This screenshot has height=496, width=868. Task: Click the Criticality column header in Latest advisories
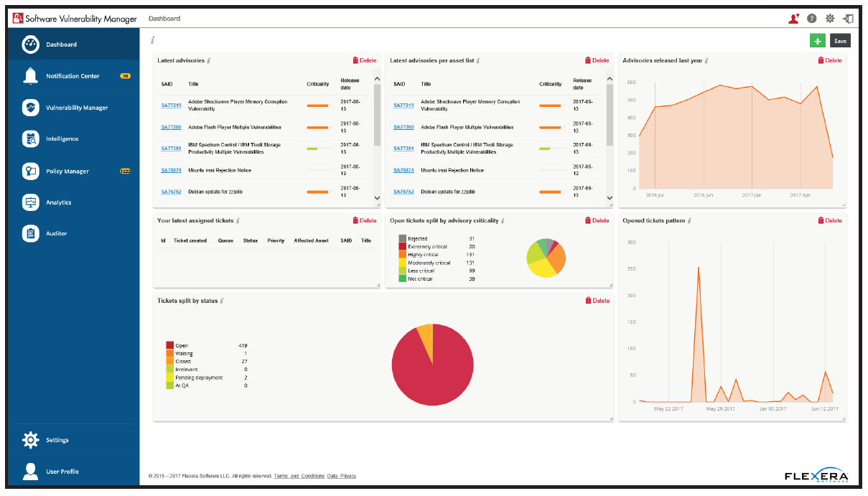tap(317, 84)
